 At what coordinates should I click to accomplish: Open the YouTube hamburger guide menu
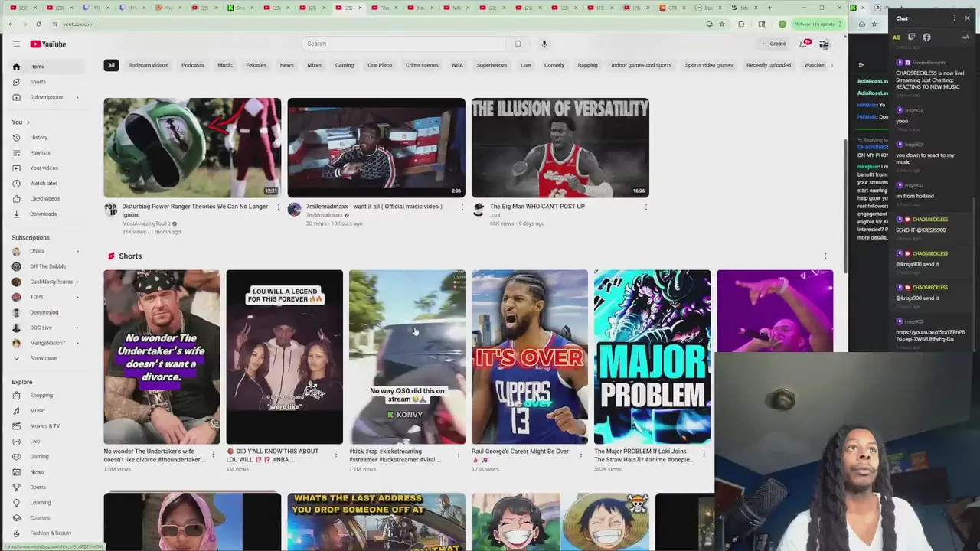16,44
